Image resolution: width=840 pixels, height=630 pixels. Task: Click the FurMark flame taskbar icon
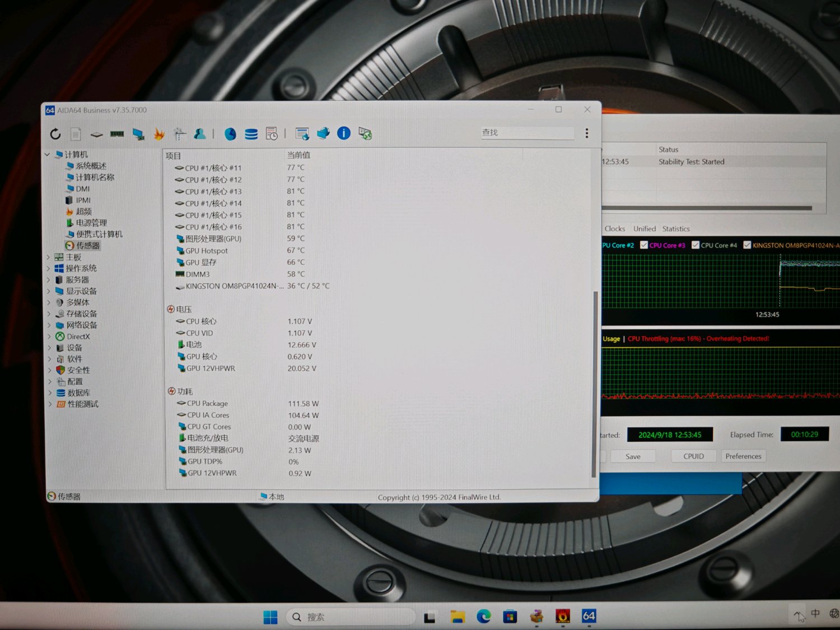click(562, 616)
